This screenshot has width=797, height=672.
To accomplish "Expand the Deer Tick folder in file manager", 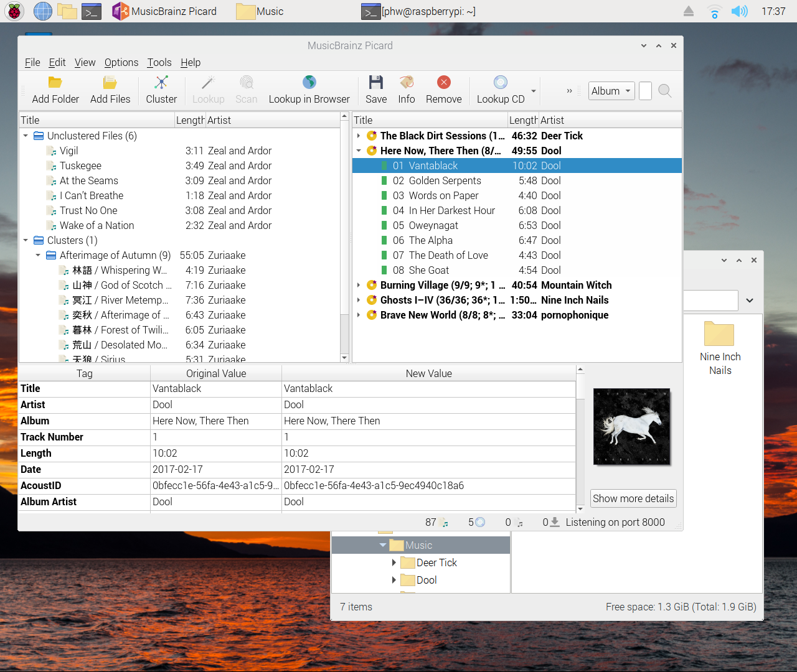I will 394,562.
